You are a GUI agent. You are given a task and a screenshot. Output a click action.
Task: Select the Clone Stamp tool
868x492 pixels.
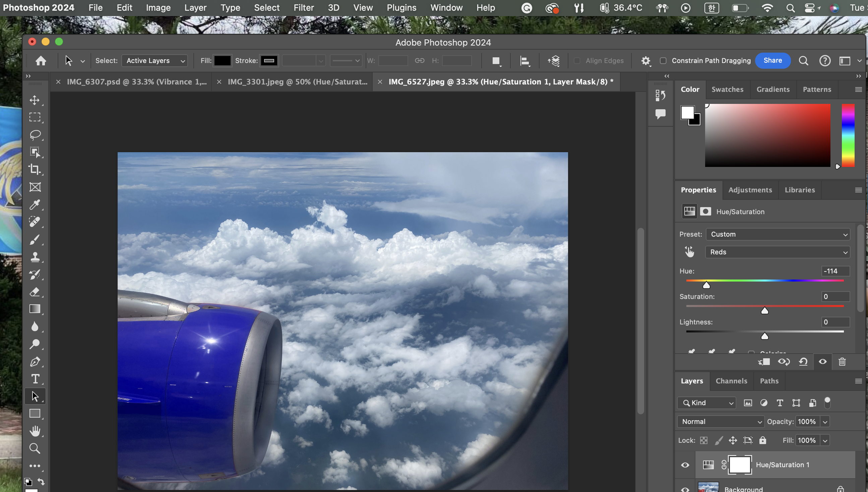(35, 257)
